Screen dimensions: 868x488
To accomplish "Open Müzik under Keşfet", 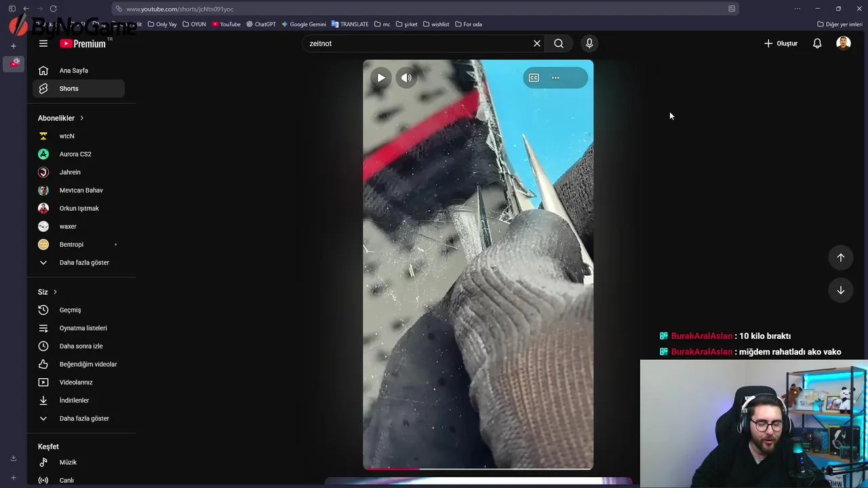I will [79, 462].
